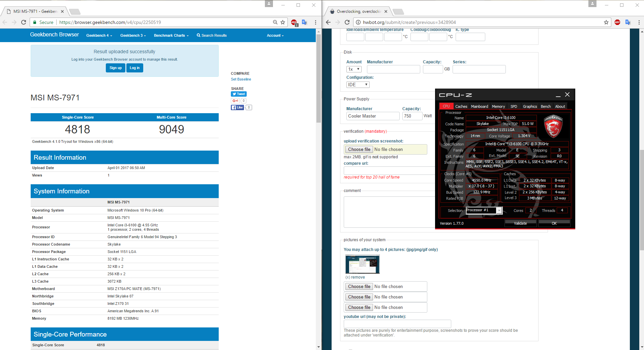The height and width of the screenshot is (350, 644).
Task: Open new tab in hwbot window
Action: click(398, 12)
